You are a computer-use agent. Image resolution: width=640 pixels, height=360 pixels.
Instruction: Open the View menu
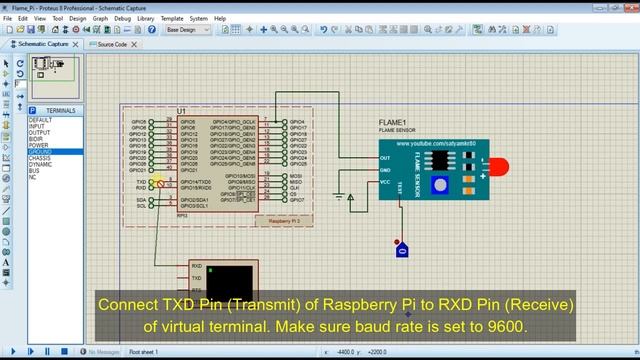pyautogui.click(x=40, y=18)
